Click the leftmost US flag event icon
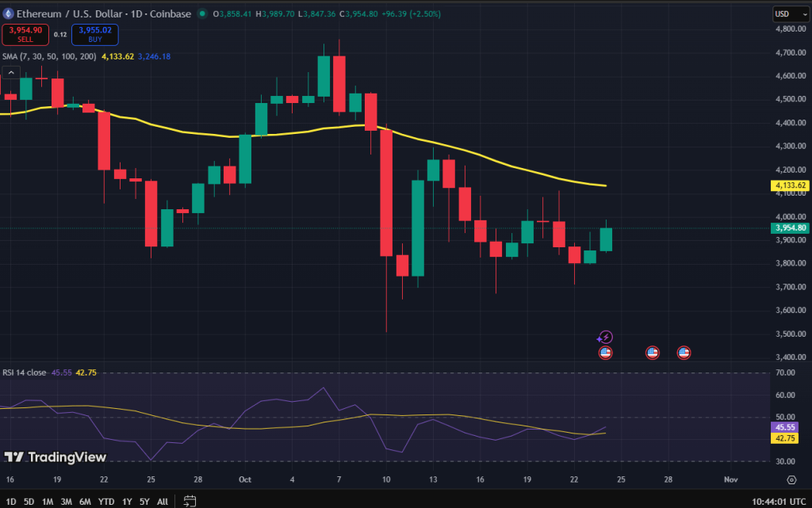Screen dimensions: 812x508 click(x=605, y=353)
